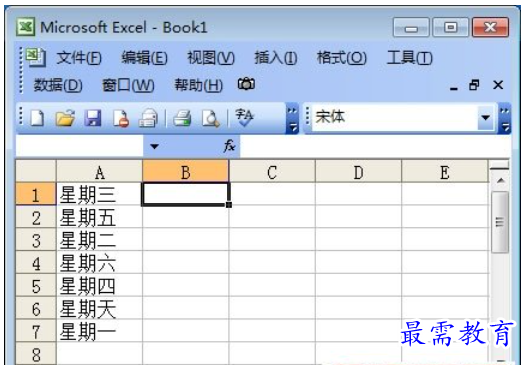Click the horizontal split box above the scrollbar
Screen dimensions: 522x365
click(500, 165)
